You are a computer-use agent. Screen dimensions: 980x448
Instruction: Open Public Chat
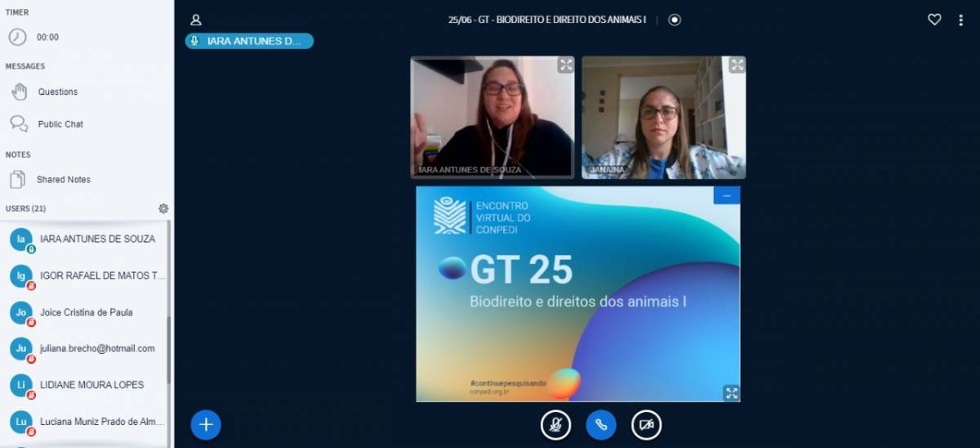pyautogui.click(x=60, y=124)
